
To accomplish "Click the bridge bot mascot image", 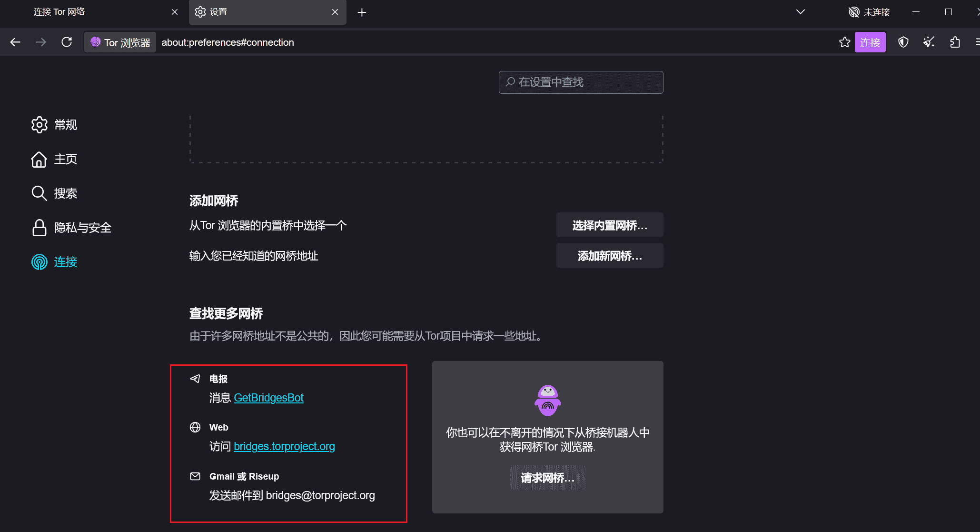I will click(548, 400).
